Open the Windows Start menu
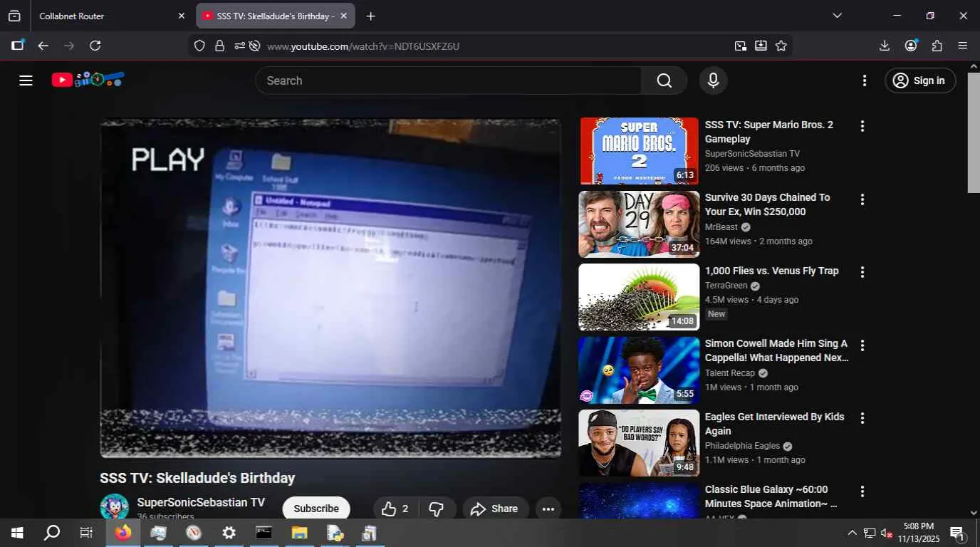Screen dimensions: 980x547 click(x=17, y=532)
